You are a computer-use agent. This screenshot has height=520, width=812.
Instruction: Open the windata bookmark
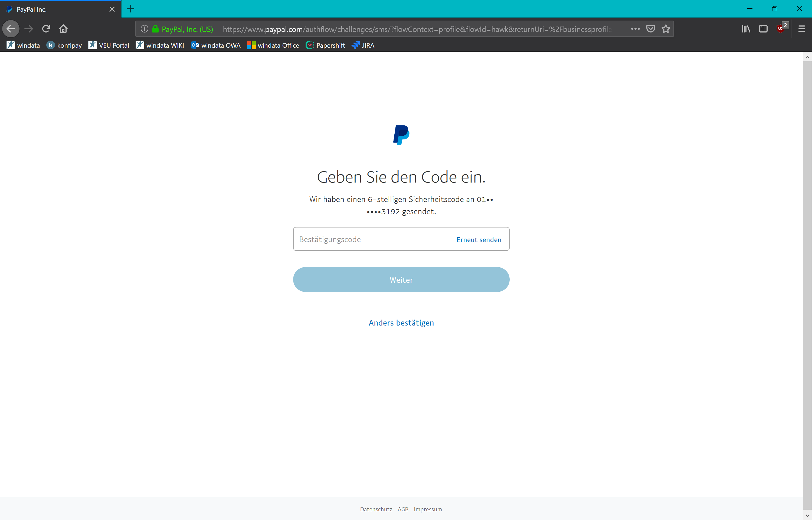tap(23, 45)
